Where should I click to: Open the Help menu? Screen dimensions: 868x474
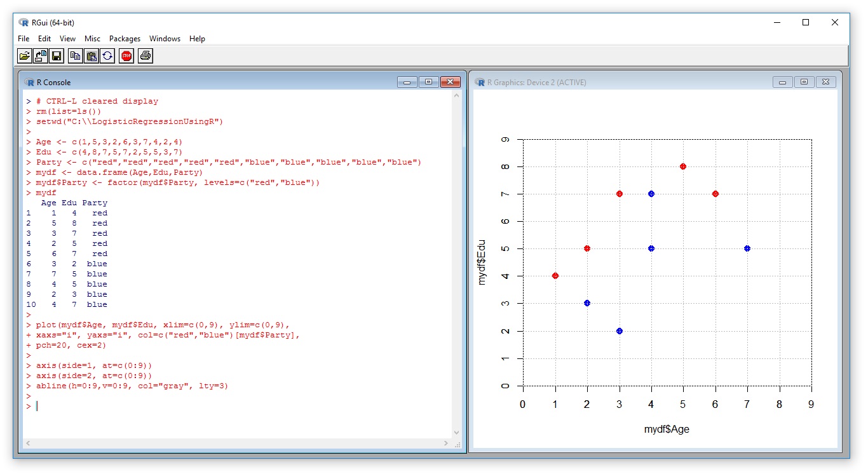(197, 39)
